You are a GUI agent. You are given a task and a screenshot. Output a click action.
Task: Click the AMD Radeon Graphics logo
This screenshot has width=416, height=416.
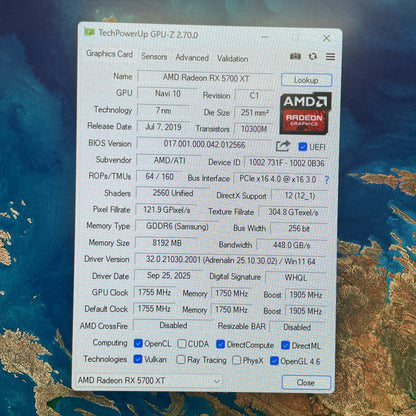point(306,113)
